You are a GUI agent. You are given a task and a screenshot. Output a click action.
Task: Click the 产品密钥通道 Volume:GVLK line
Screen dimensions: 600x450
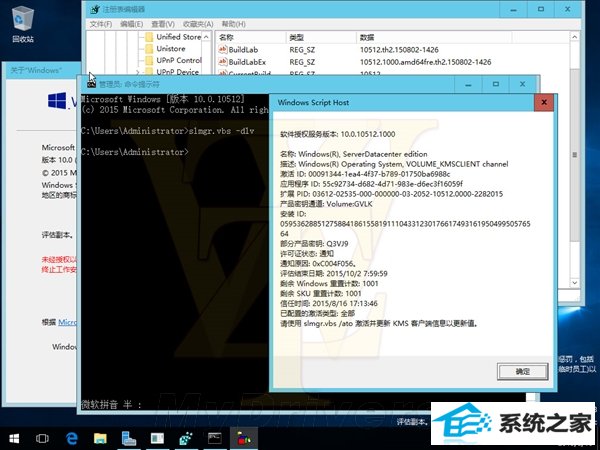pyautogui.click(x=326, y=204)
